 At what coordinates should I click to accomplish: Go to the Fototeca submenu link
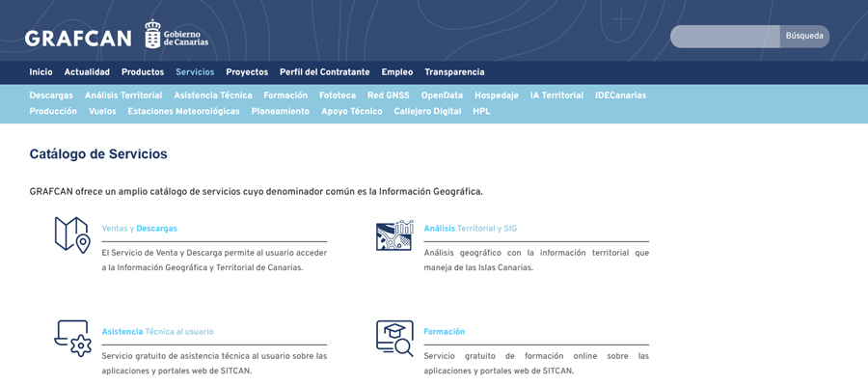pyautogui.click(x=338, y=96)
